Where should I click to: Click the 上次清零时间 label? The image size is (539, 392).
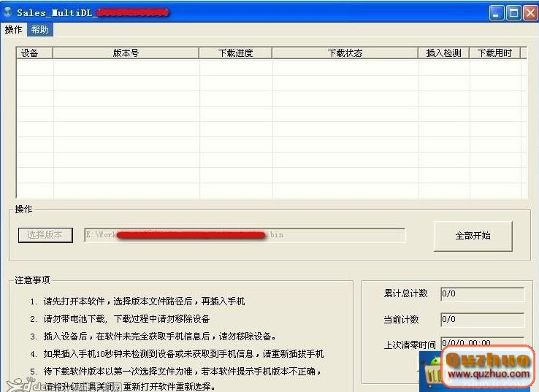point(410,345)
